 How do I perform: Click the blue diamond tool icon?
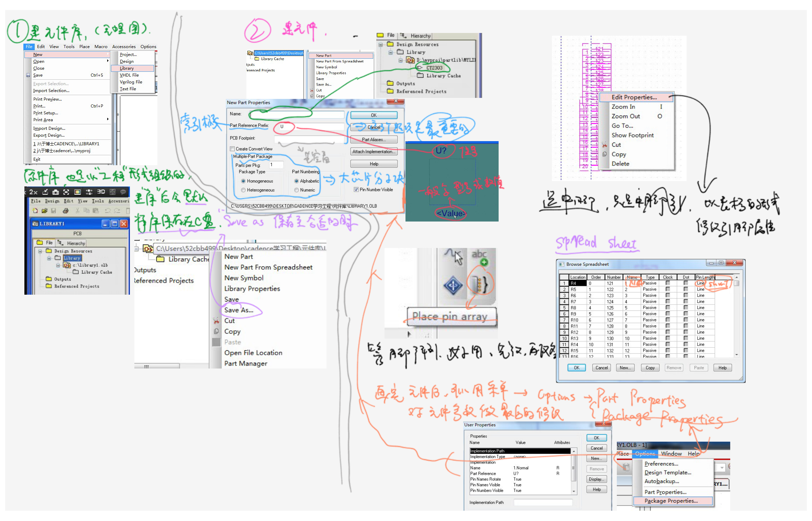[x=453, y=285]
